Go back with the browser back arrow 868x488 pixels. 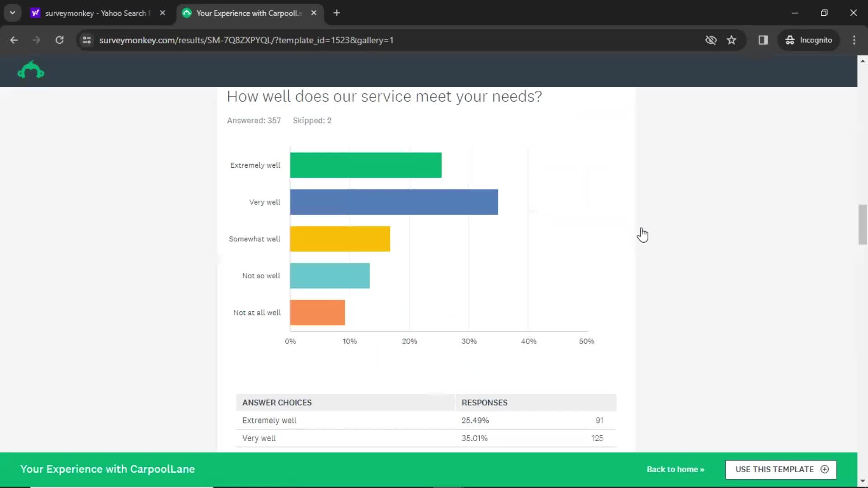[x=14, y=40]
